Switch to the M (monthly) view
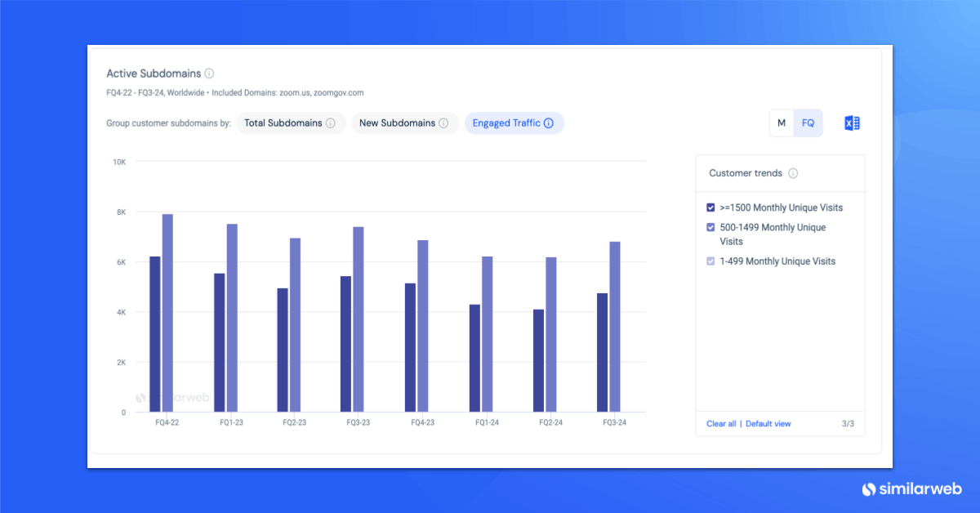This screenshot has width=980, height=513. pos(781,123)
